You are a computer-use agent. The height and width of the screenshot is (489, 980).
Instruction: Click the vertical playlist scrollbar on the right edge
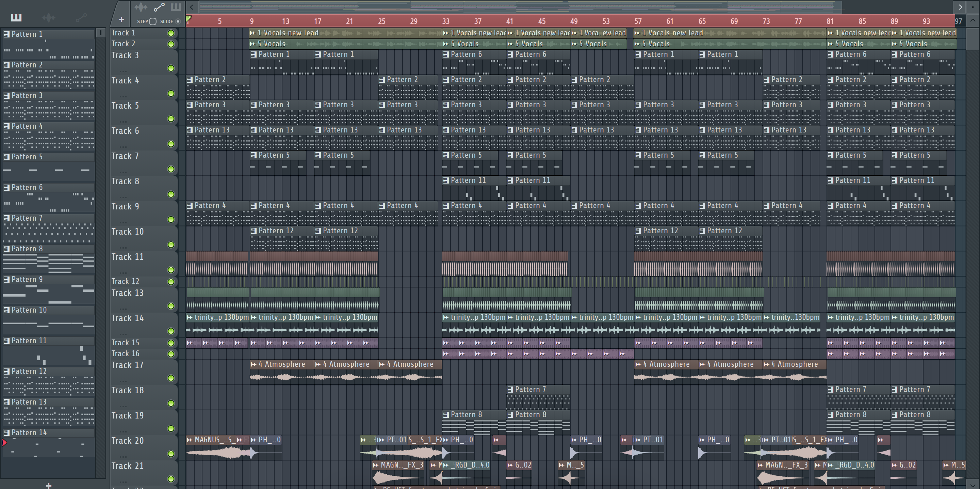(973, 39)
